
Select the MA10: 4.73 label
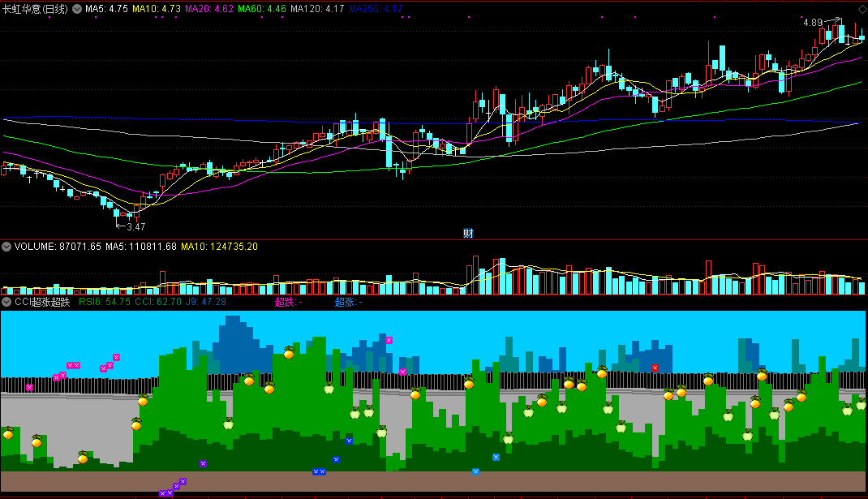coord(156,9)
